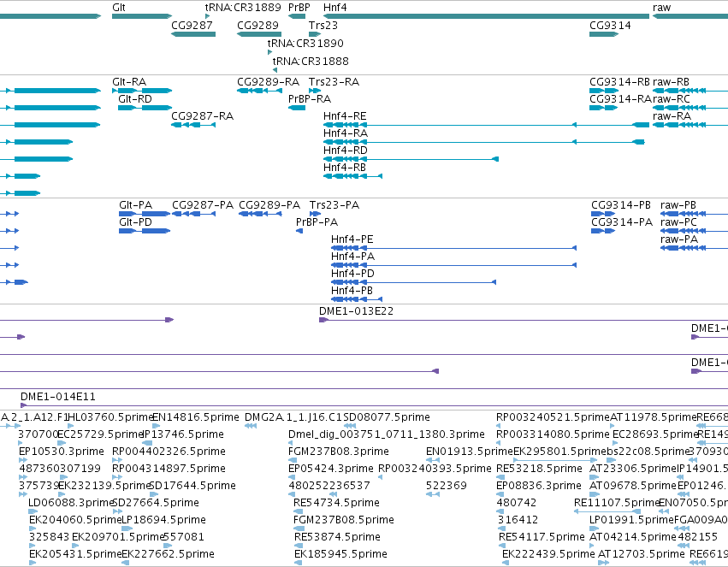Select the Hnf4-RA transcript
Image resolution: width=728 pixels, height=567 pixels.
484,142
